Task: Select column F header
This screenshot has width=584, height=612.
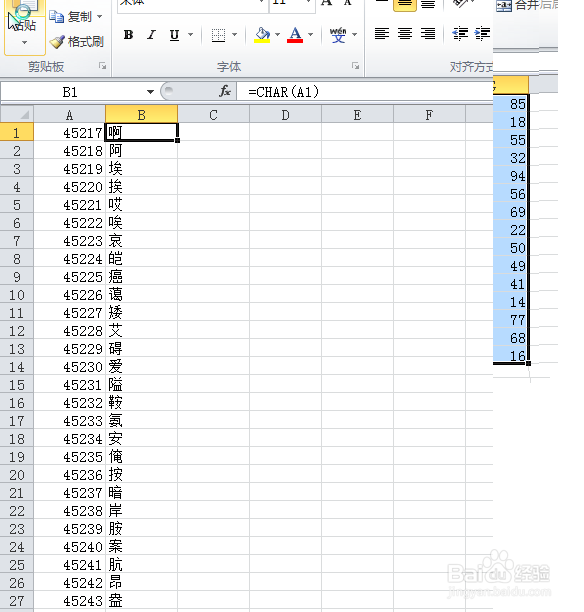Action: pos(429,115)
